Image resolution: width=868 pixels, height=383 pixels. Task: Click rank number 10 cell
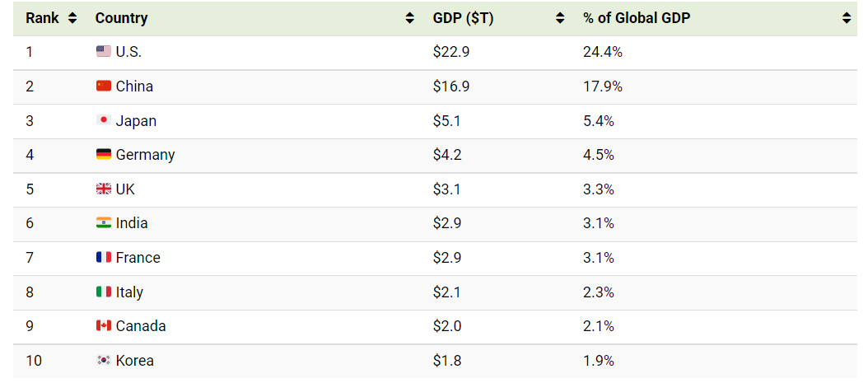coord(33,361)
